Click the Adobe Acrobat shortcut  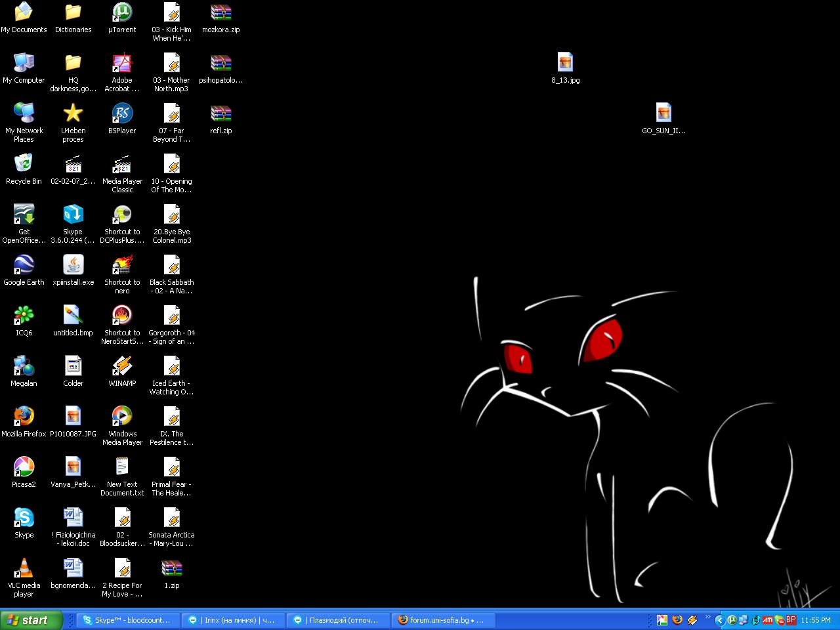tap(122, 64)
